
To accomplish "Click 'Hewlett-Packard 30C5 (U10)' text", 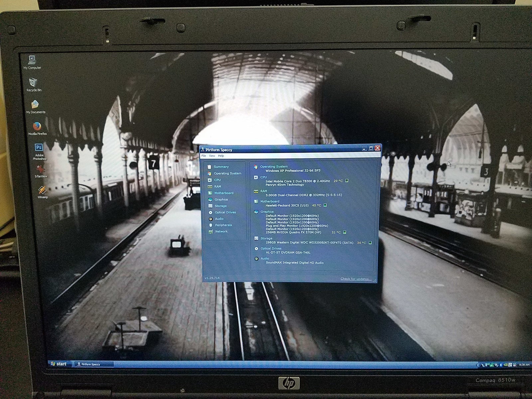I will (287, 205).
